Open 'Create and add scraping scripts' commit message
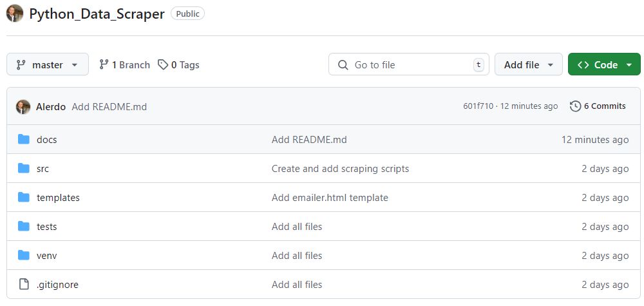644x306 pixels. click(x=340, y=169)
